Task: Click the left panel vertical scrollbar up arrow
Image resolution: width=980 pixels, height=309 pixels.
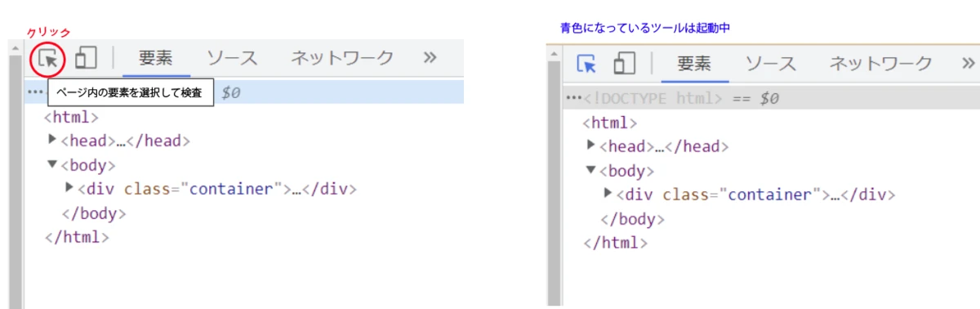Action: [x=16, y=49]
